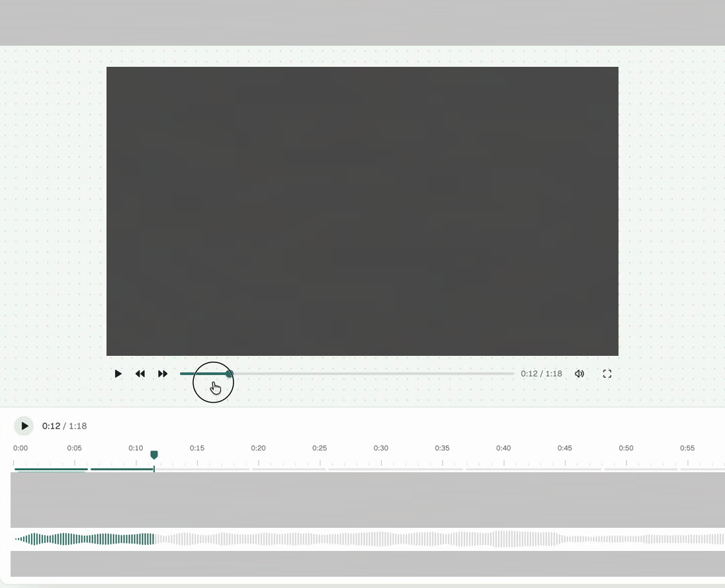Click the 0:10 timeline label
The width and height of the screenshot is (725, 588).
click(x=136, y=448)
